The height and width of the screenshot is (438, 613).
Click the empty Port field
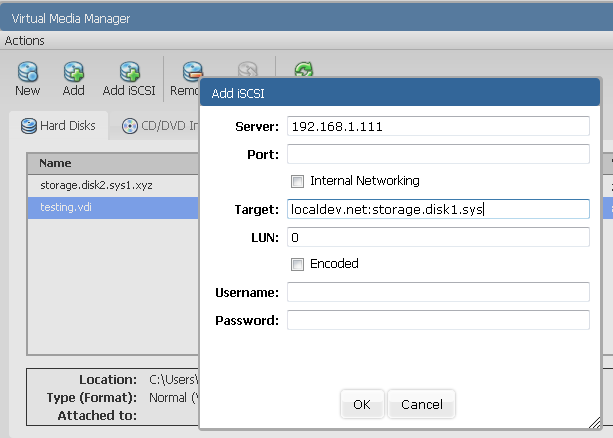pyautogui.click(x=438, y=154)
